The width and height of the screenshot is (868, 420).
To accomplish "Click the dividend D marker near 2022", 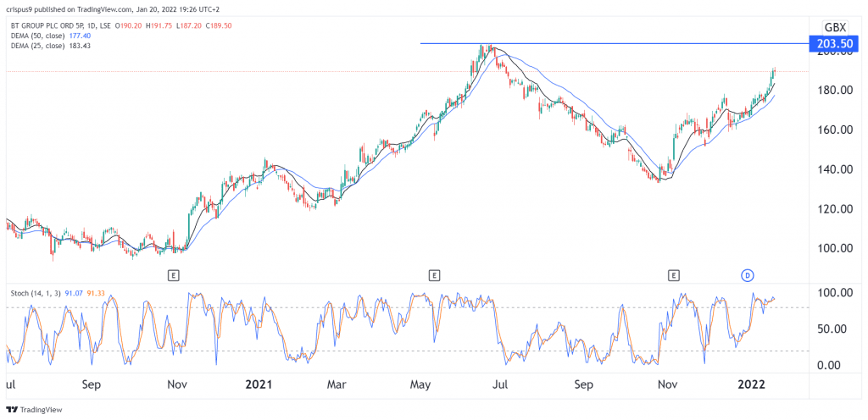I will (748, 274).
